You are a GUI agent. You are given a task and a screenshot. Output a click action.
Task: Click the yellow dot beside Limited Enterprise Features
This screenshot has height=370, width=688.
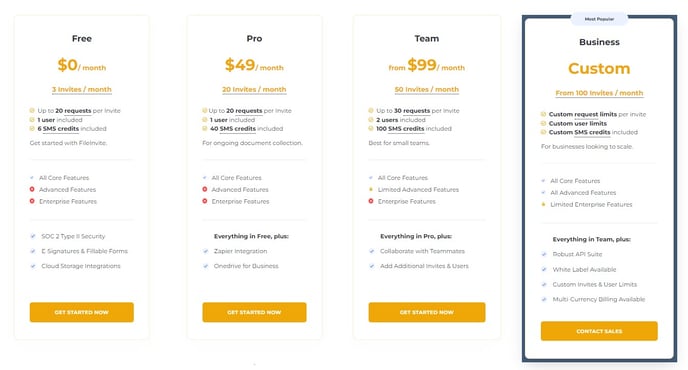coord(543,205)
